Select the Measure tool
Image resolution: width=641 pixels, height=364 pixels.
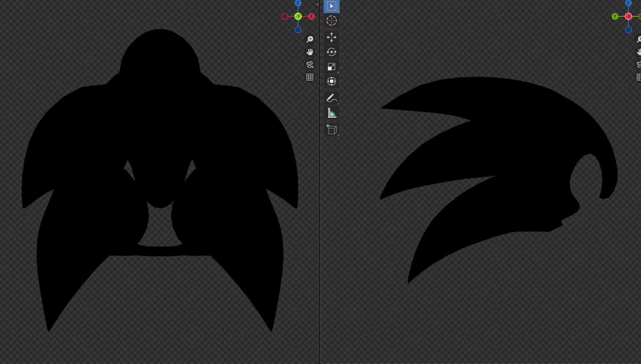click(332, 113)
